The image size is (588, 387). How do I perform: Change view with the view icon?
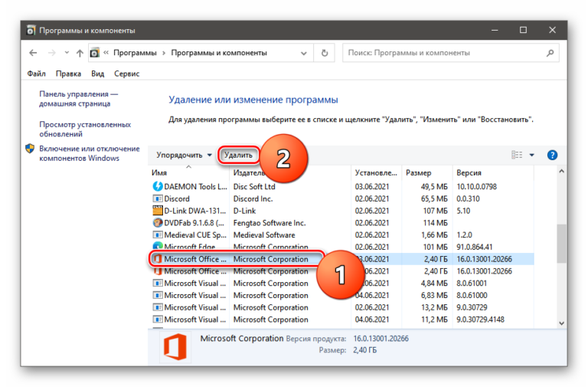click(517, 155)
